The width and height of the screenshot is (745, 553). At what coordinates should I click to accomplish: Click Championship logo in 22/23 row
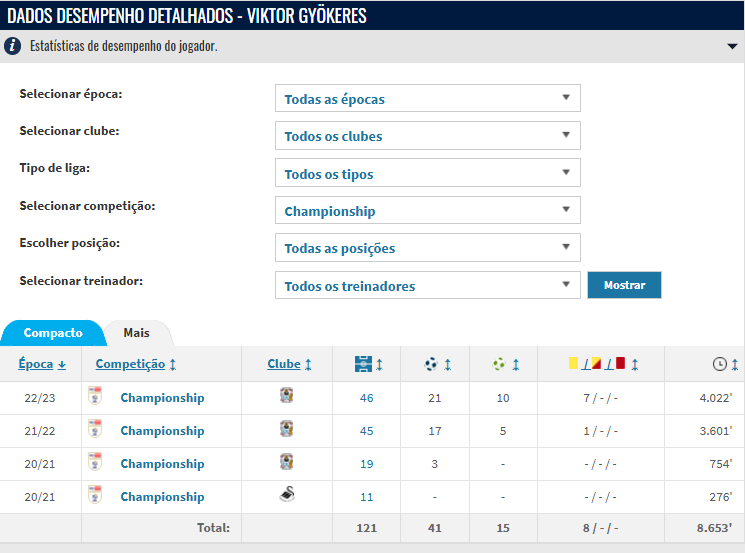(x=95, y=396)
